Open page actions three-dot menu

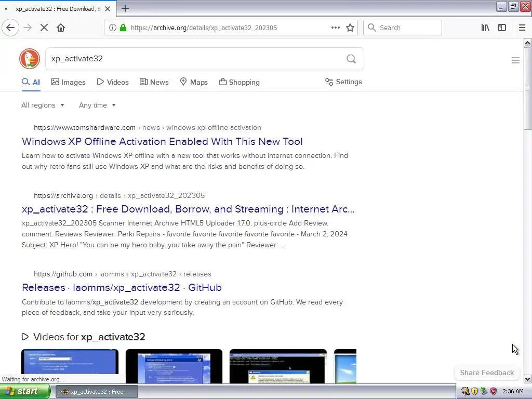pos(335,28)
